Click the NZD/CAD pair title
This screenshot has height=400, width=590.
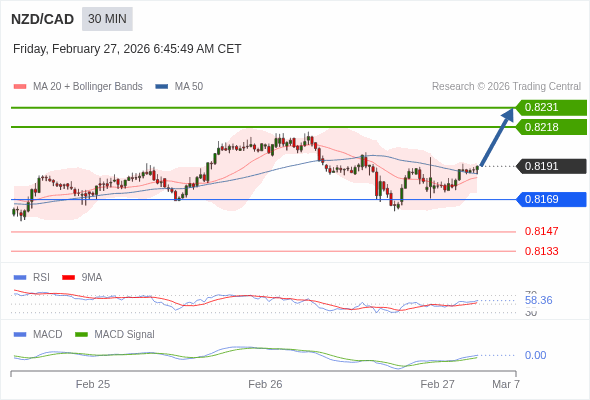43,19
